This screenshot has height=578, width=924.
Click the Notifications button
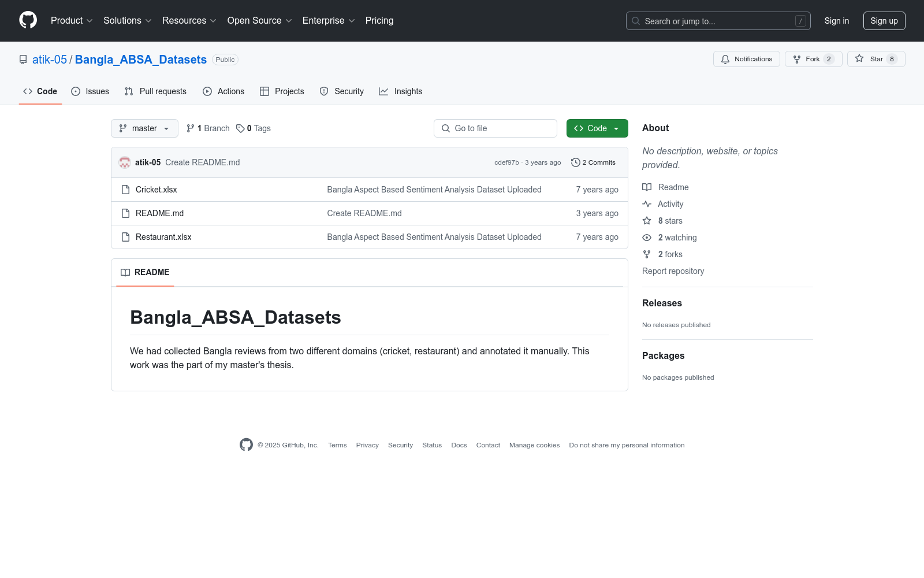point(747,59)
